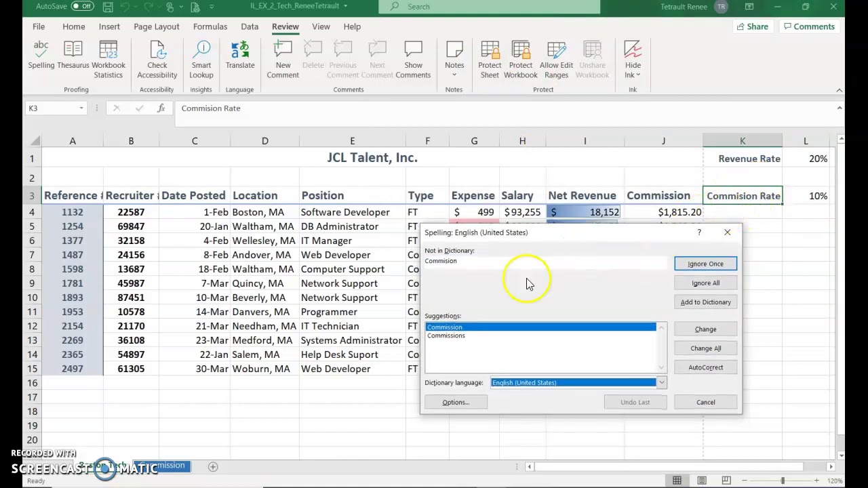Click the Search box in title bar
Image resolution: width=868 pixels, height=488 pixels.
(490, 7)
